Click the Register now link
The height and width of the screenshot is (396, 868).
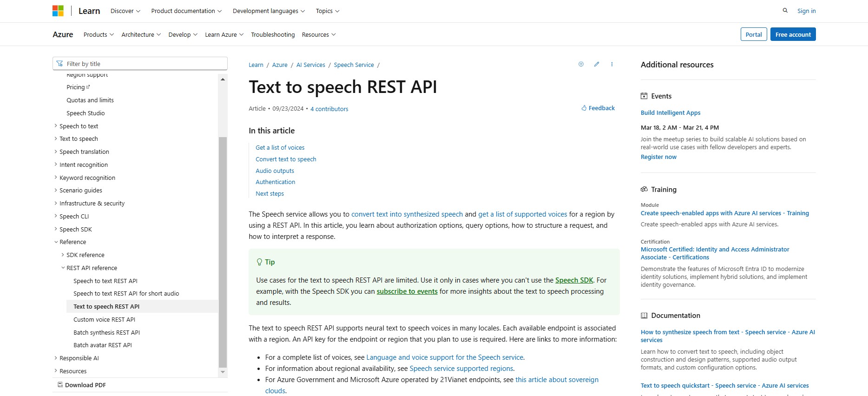click(658, 157)
